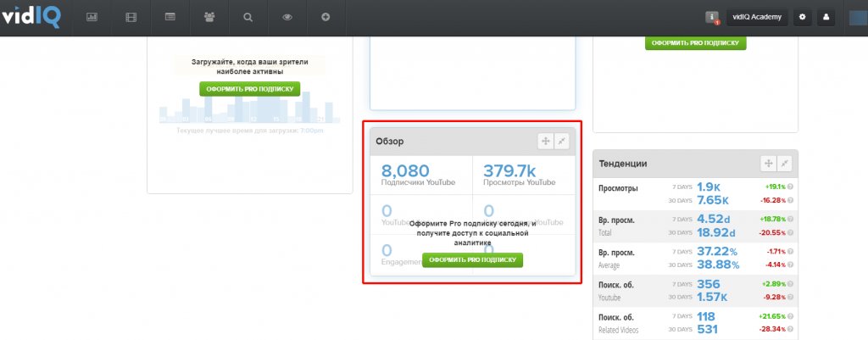
Task: Click the 7:00pm best upload time
Action: 312,131
